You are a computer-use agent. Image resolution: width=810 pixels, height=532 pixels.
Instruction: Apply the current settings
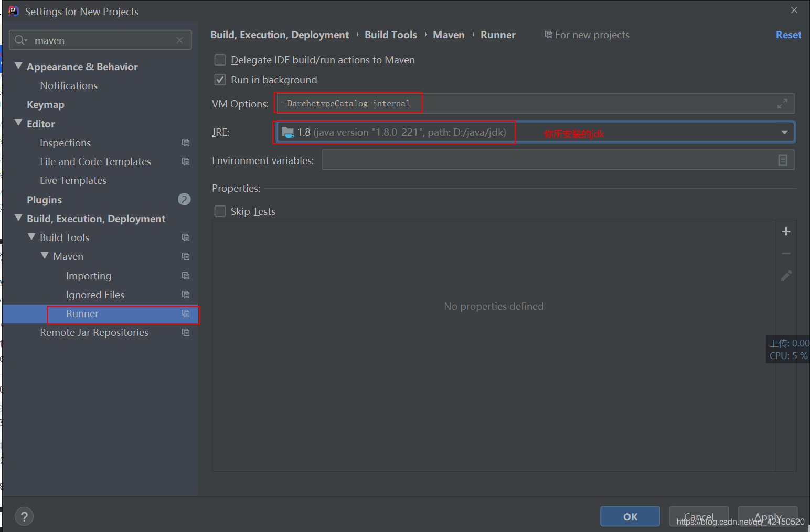[x=768, y=517]
